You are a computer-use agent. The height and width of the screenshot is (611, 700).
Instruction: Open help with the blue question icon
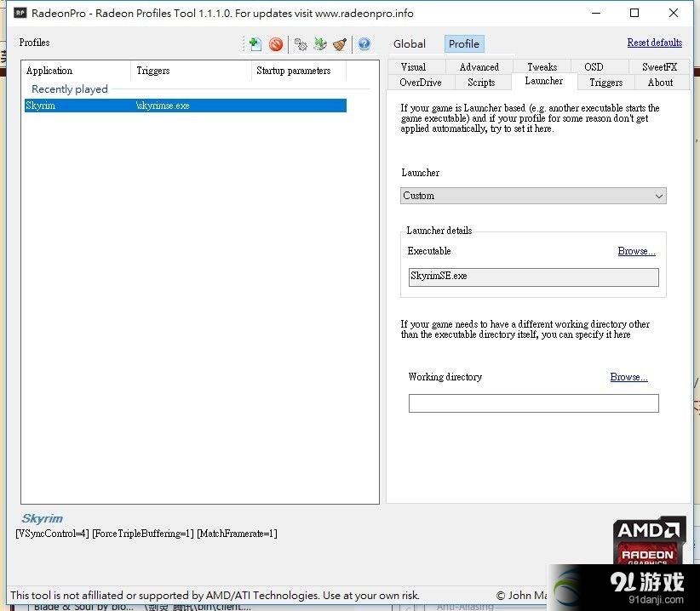pyautogui.click(x=364, y=43)
